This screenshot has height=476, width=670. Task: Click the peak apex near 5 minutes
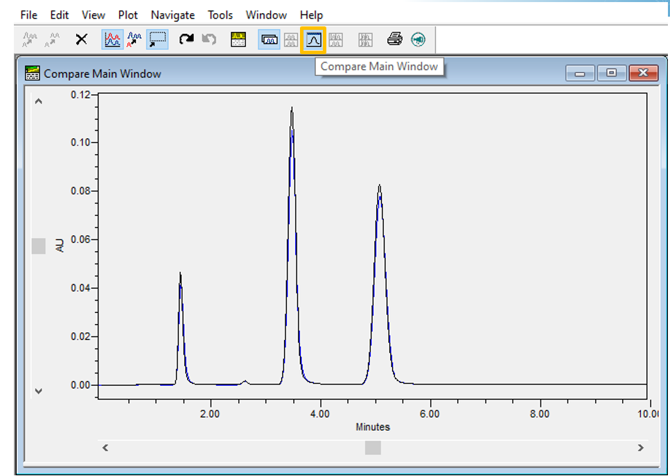(379, 187)
